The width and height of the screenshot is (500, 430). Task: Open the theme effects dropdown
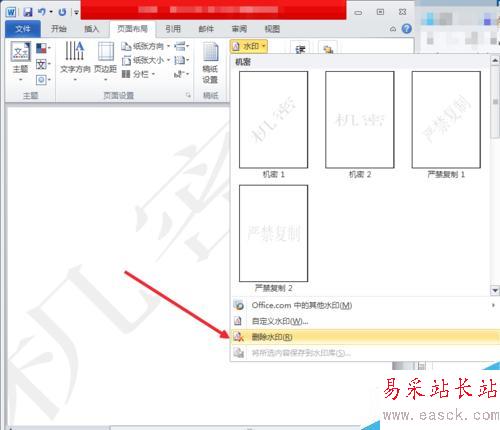pos(43,80)
